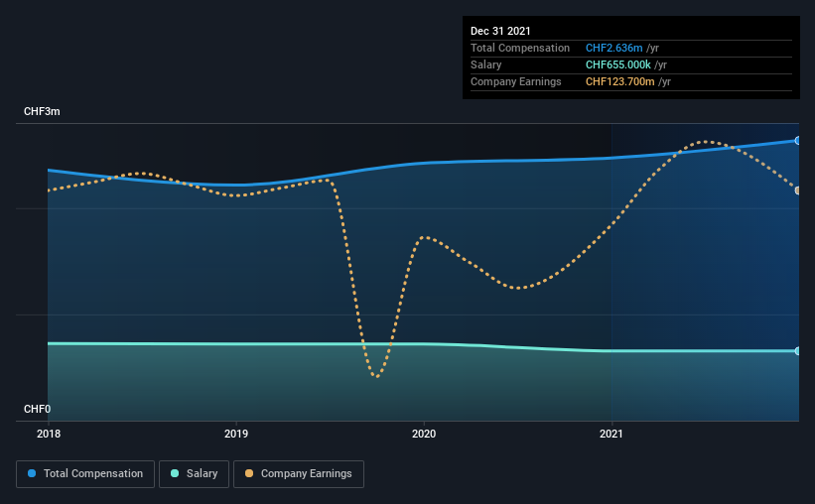Click the Company Earnings tooltip row label

click(516, 81)
